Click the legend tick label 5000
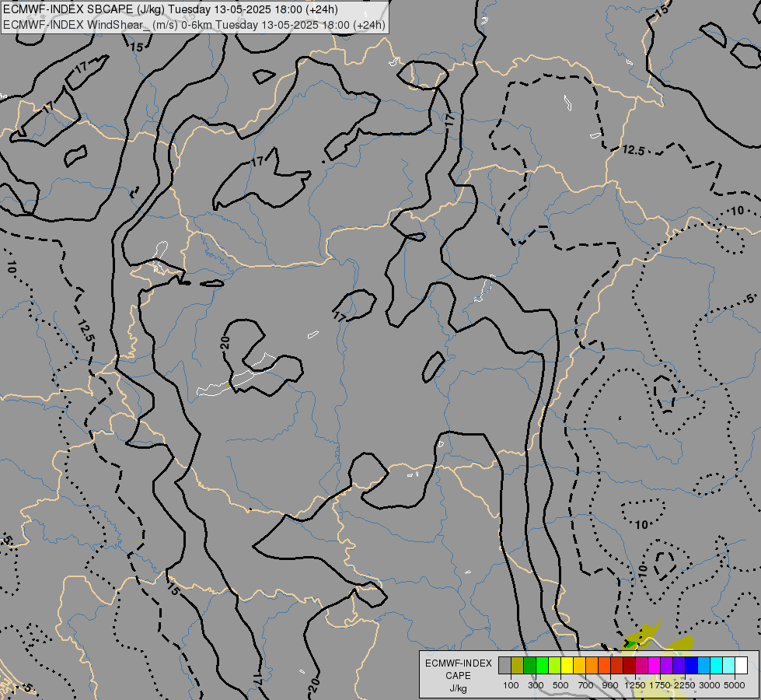Screen dimensions: 761x700 point(735,685)
